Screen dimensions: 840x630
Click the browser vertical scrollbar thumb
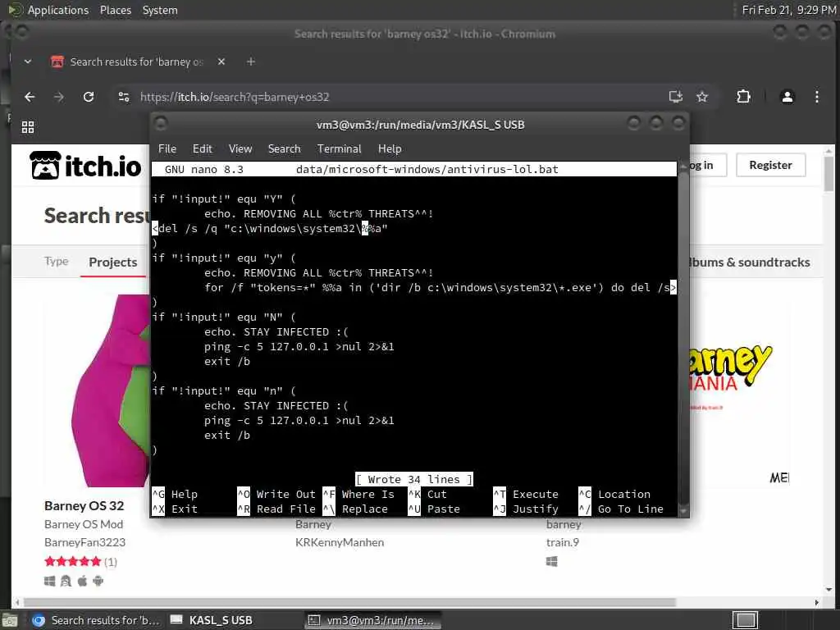click(x=829, y=172)
